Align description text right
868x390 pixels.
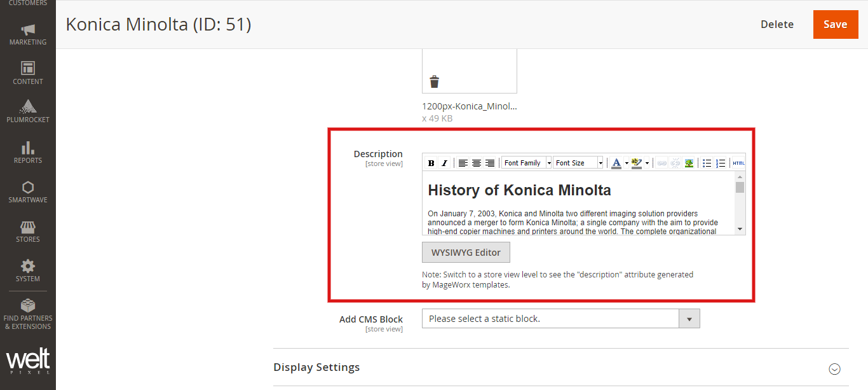(490, 164)
